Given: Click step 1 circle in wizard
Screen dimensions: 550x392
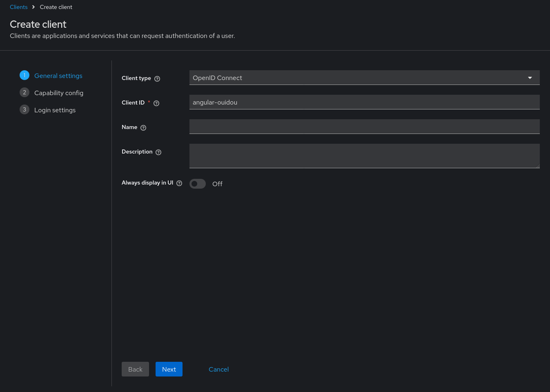Looking at the screenshot, I should pyautogui.click(x=24, y=76).
